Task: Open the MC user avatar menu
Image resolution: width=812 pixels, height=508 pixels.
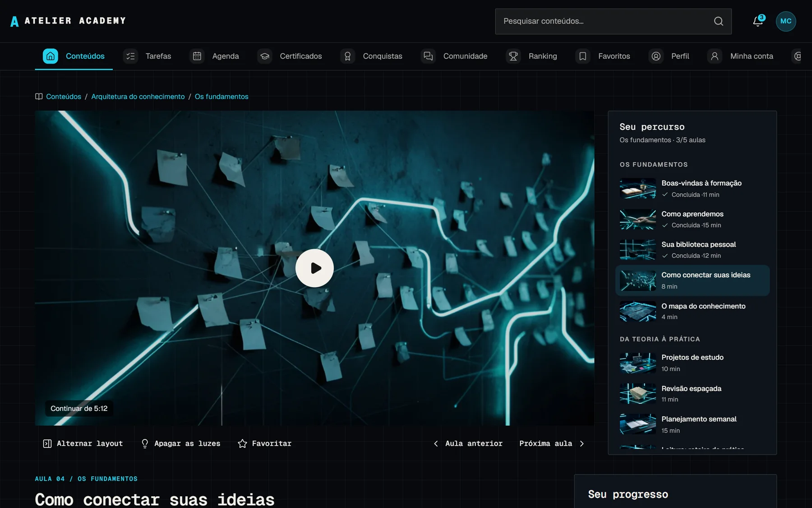Action: coord(786,21)
